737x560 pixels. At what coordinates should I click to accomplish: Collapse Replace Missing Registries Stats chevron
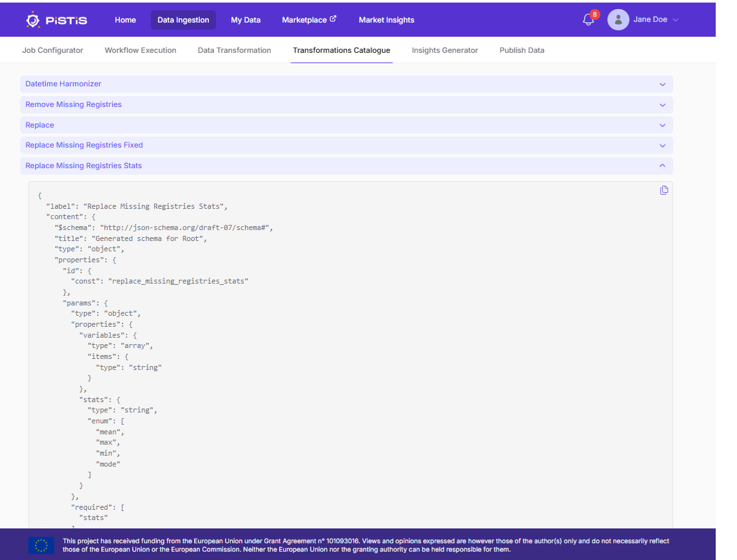(662, 166)
